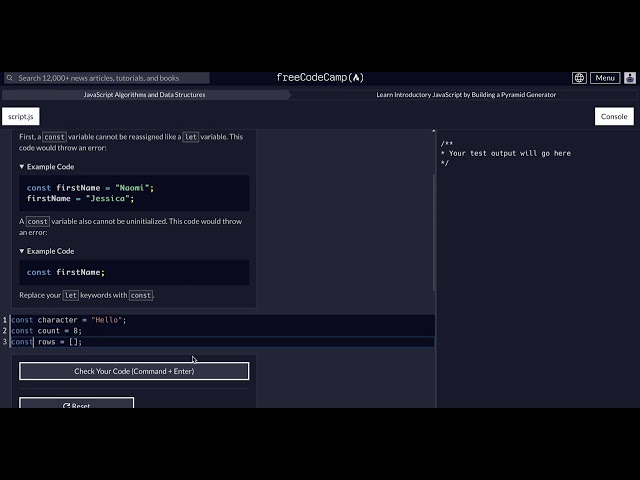This screenshot has height=480, width=640.
Task: Click the firstName = "Jessica" example line
Action: tap(80, 198)
